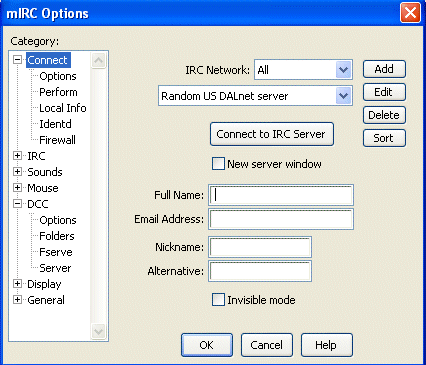Viewport: 426px width, 365px height.
Task: Open the IRC Network dropdown
Action: (343, 70)
